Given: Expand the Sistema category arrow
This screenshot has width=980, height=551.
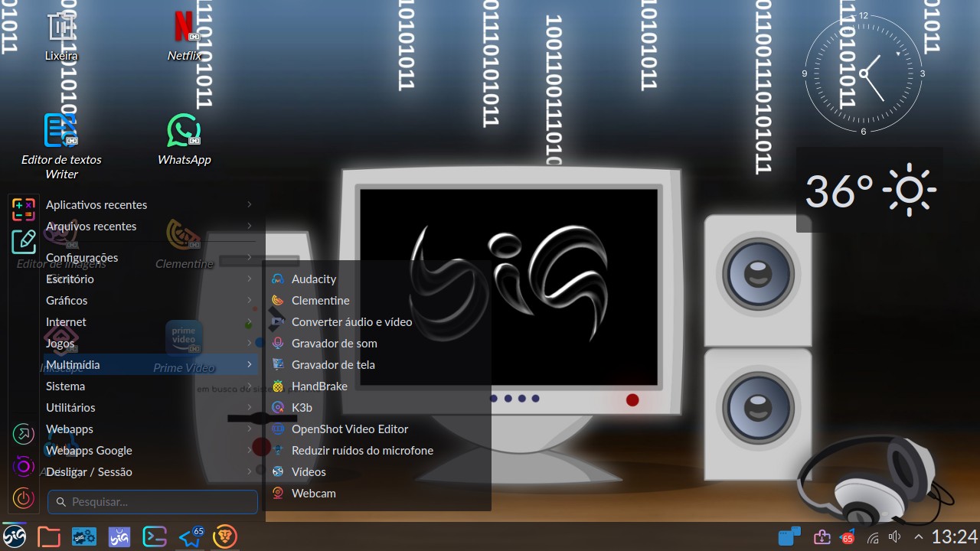Looking at the screenshot, I should (x=250, y=386).
